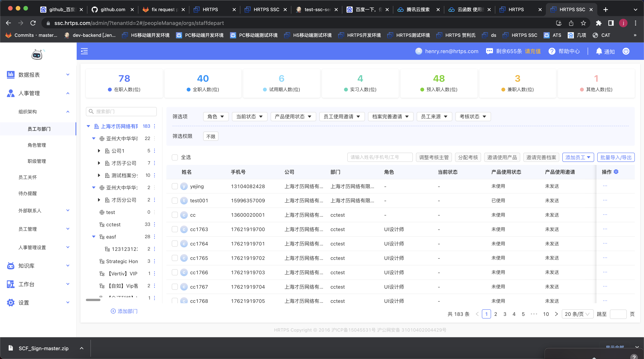Open column settings gear next to 操作
This screenshot has height=359, width=644.
pos(616,172)
